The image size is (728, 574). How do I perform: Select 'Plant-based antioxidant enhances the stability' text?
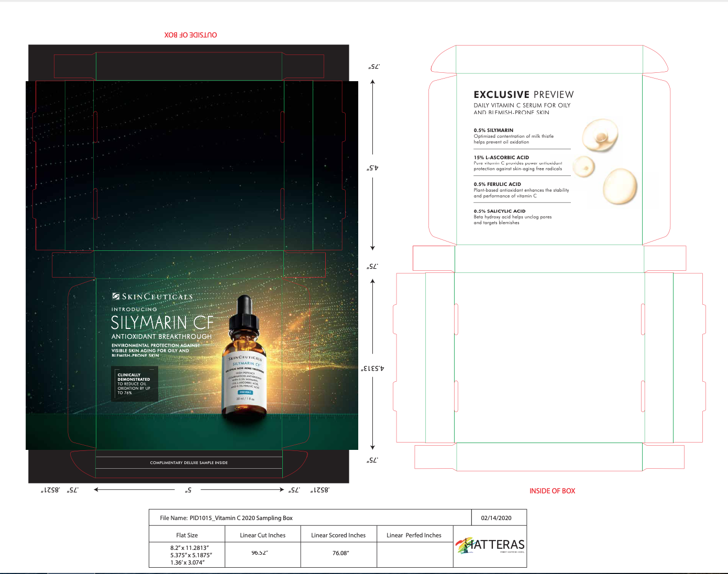[x=521, y=190]
